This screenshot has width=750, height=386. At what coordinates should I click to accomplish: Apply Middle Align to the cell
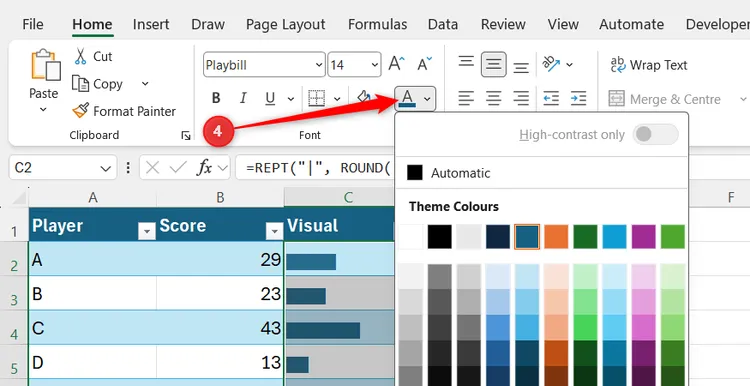494,64
